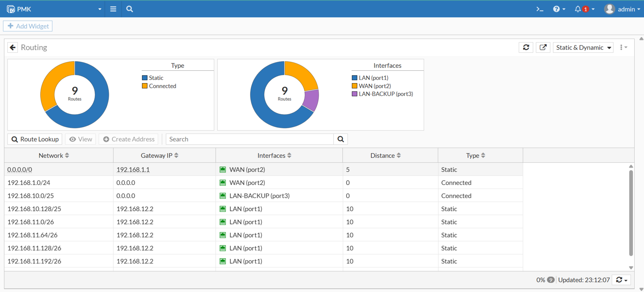Viewport: 644px width, 292px height.
Task: Toggle the hamburger navigation menu
Action: click(x=113, y=9)
